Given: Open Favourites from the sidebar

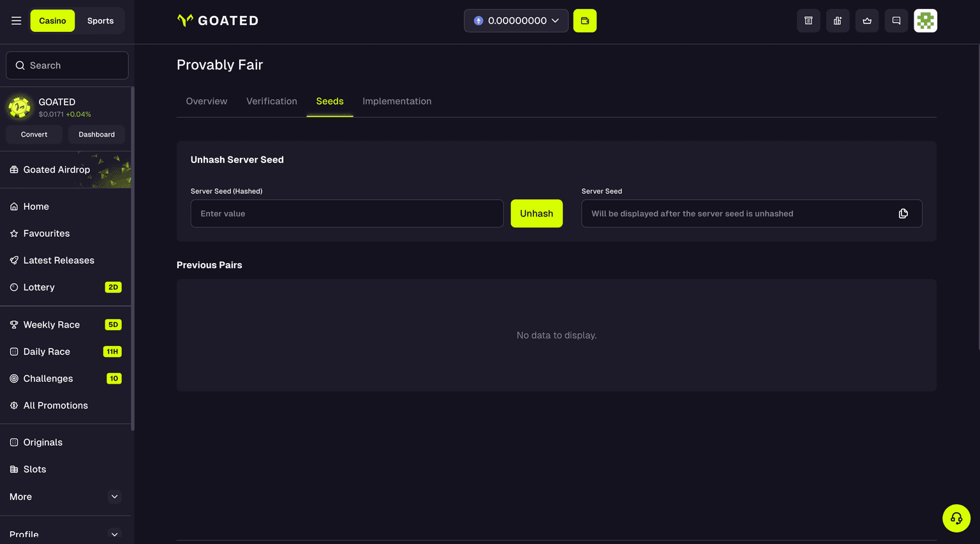Looking at the screenshot, I should click(66, 233).
